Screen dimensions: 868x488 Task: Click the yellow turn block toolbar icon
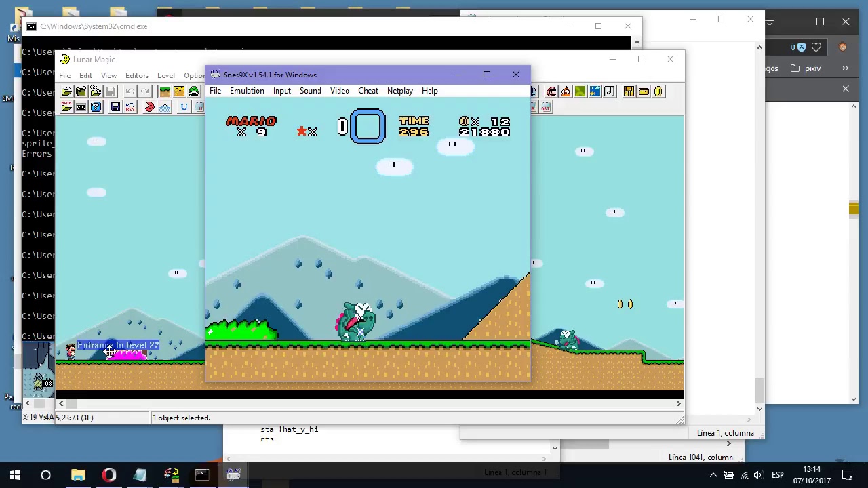[x=644, y=91]
